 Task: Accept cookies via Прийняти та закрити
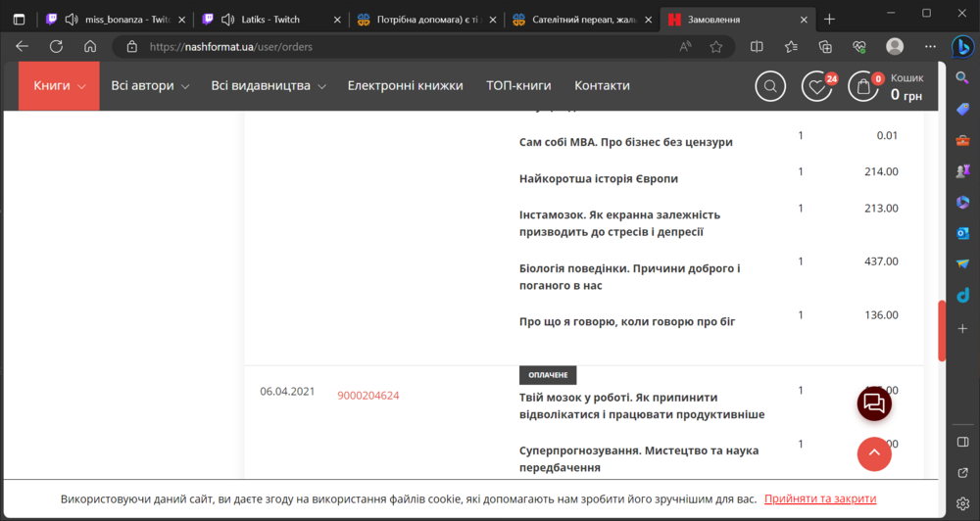[820, 498]
